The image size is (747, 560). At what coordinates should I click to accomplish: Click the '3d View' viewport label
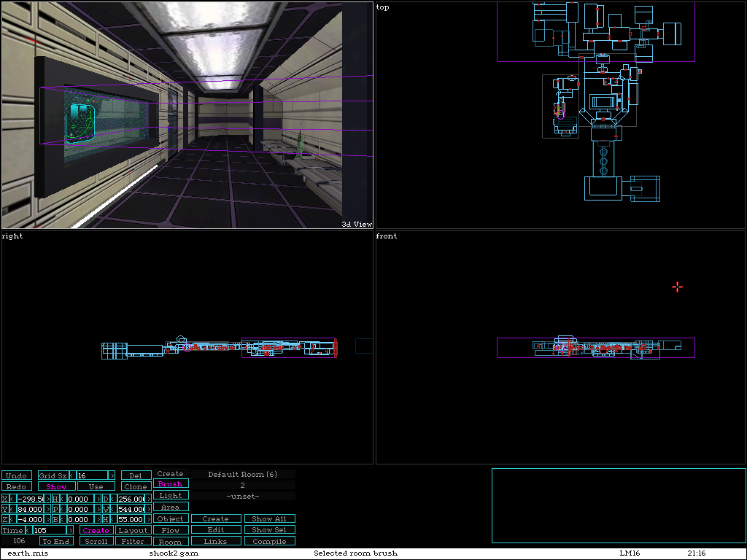pos(357,225)
